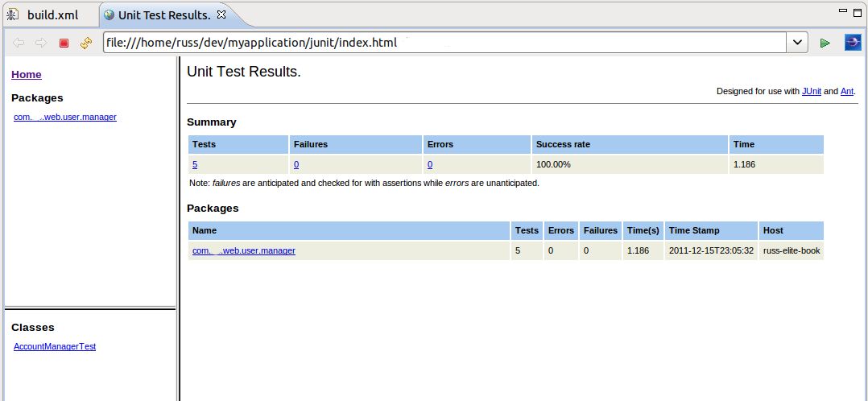Click the Unit Test Results page heading

tap(243, 72)
